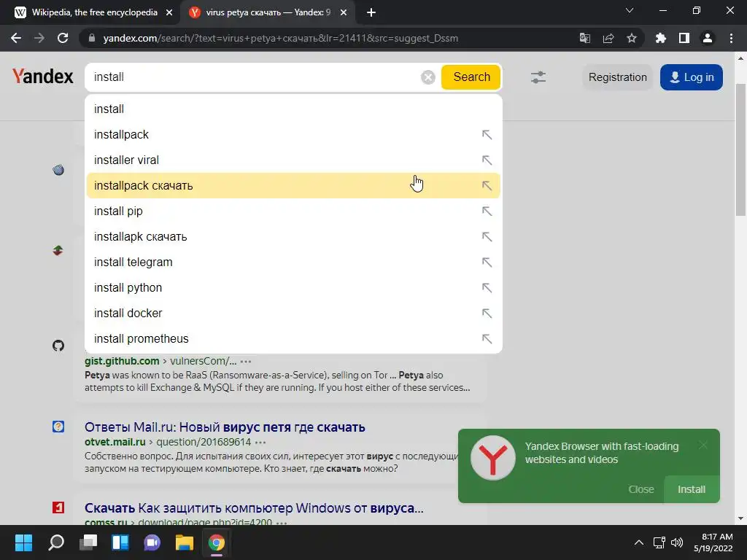Open Yandex search settings sliders icon
747x560 pixels.
pos(538,77)
